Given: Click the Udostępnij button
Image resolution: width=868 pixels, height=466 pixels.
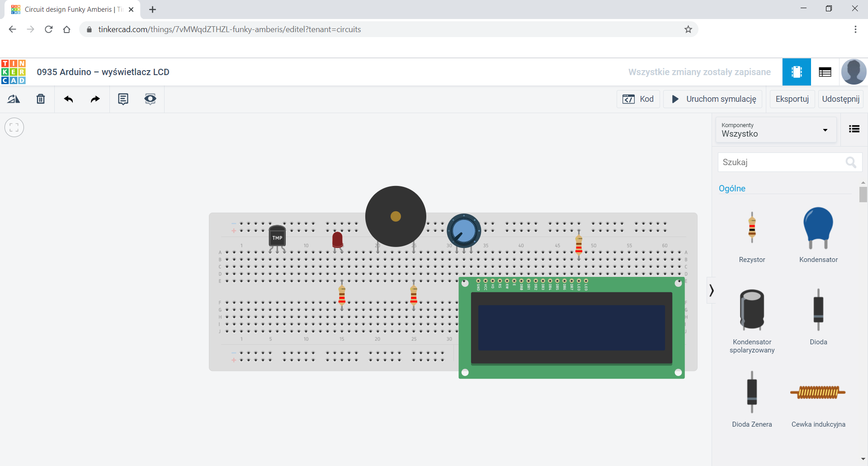Looking at the screenshot, I should [x=841, y=99].
